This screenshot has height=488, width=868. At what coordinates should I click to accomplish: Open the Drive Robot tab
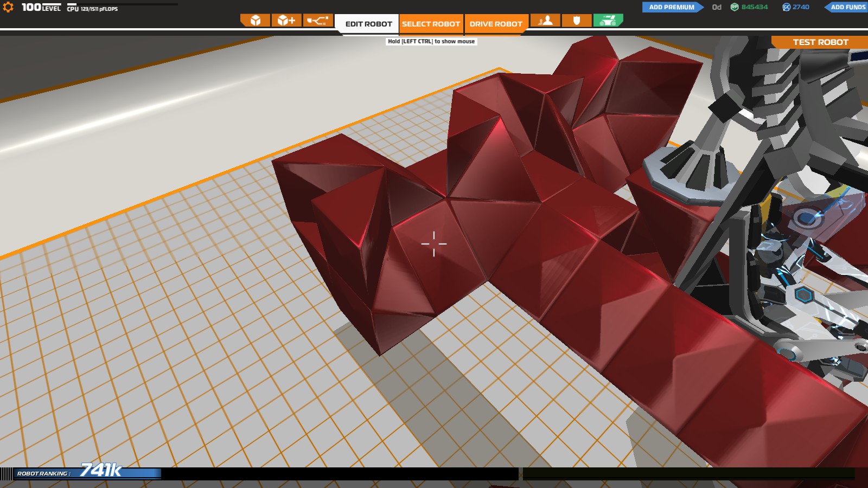pos(496,24)
